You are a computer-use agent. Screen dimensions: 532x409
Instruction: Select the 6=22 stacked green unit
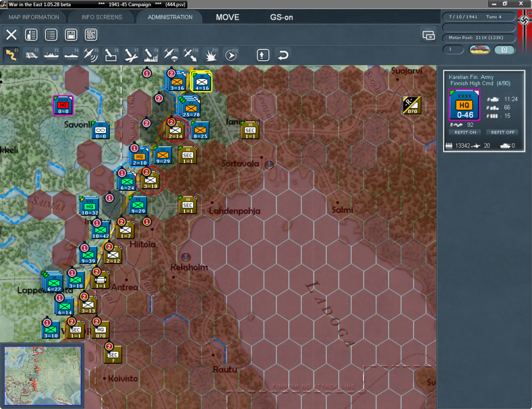53,282
